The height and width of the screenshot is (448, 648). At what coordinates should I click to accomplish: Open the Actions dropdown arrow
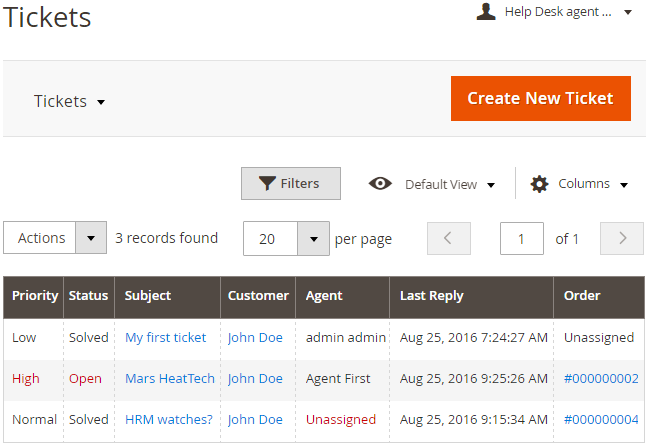click(91, 238)
